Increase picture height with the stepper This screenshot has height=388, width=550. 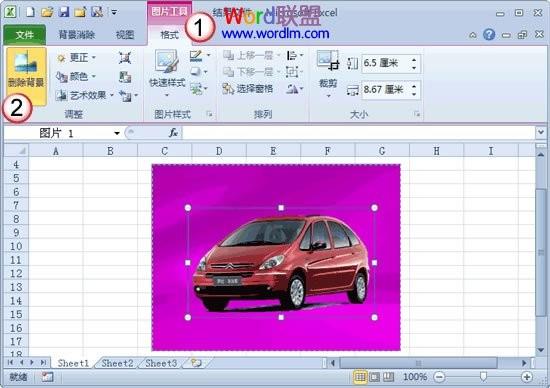pyautogui.click(x=415, y=60)
